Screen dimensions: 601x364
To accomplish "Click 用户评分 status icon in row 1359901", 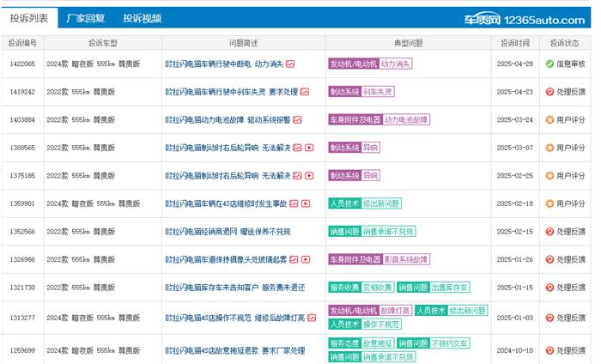I will click(549, 203).
